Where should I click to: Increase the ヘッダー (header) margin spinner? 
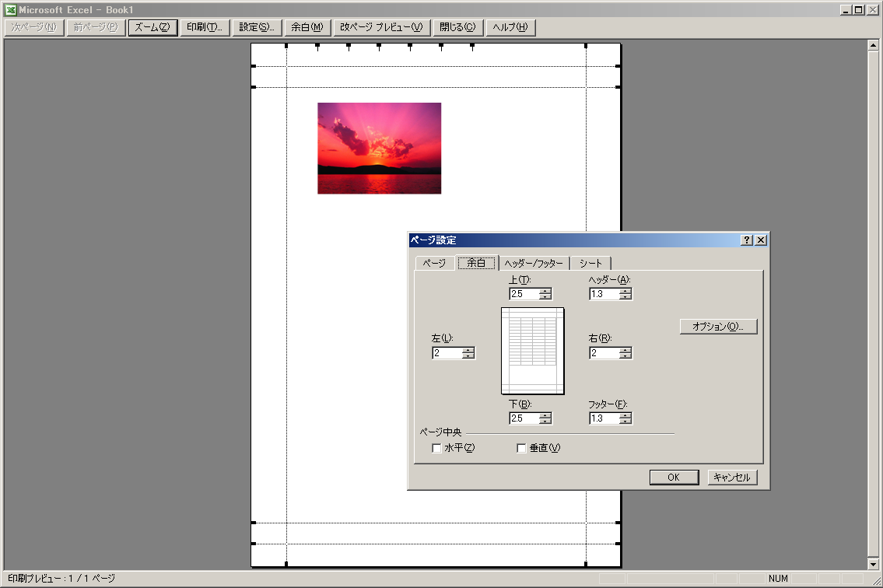click(x=625, y=291)
